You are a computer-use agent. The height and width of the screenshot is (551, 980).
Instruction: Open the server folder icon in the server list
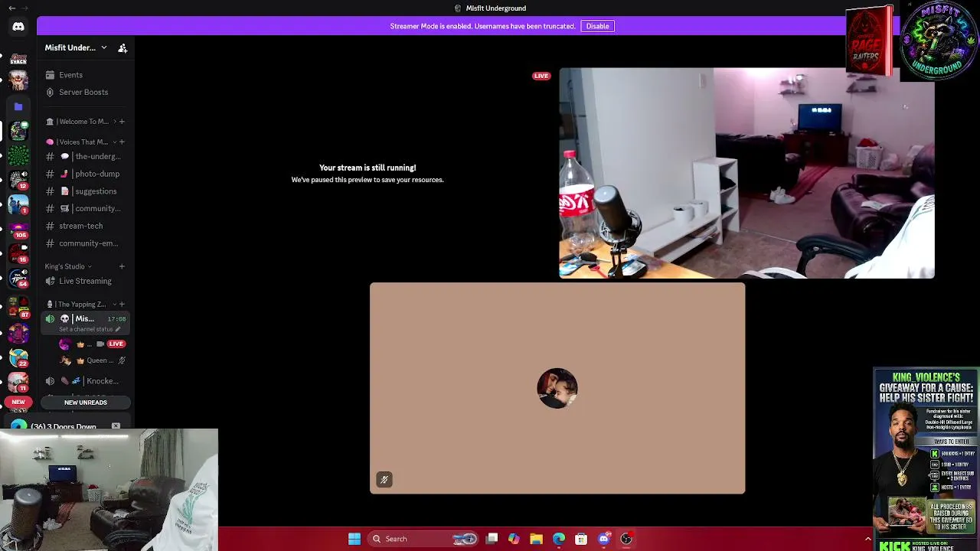18,106
